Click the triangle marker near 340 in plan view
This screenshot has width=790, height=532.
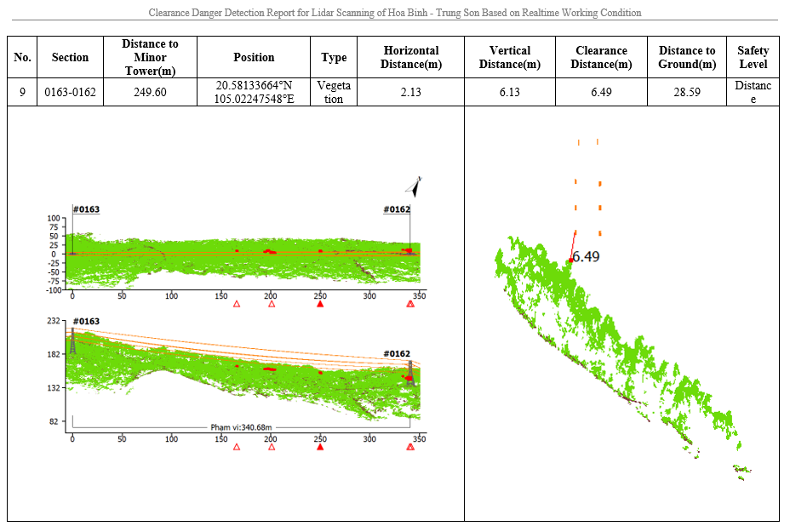pos(410,304)
